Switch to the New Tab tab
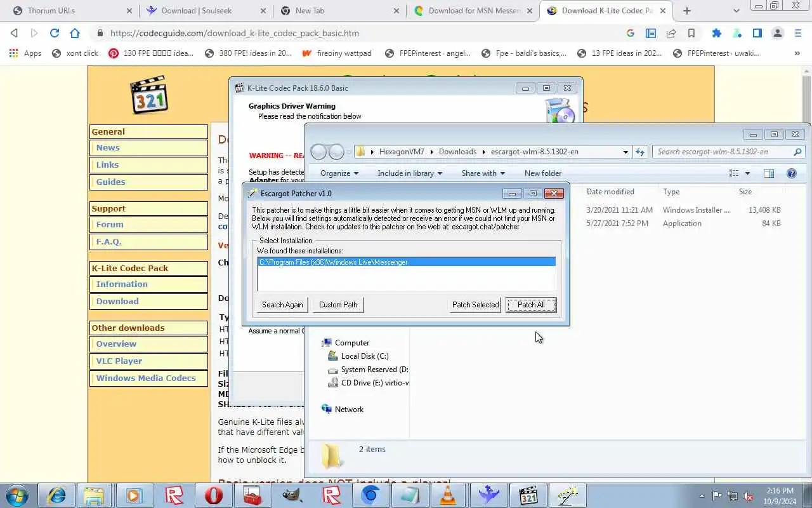The height and width of the screenshot is (508, 812). click(339, 10)
